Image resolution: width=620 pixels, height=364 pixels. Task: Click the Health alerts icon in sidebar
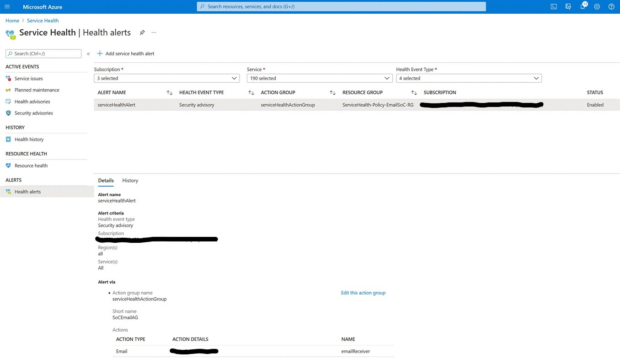[x=8, y=192]
